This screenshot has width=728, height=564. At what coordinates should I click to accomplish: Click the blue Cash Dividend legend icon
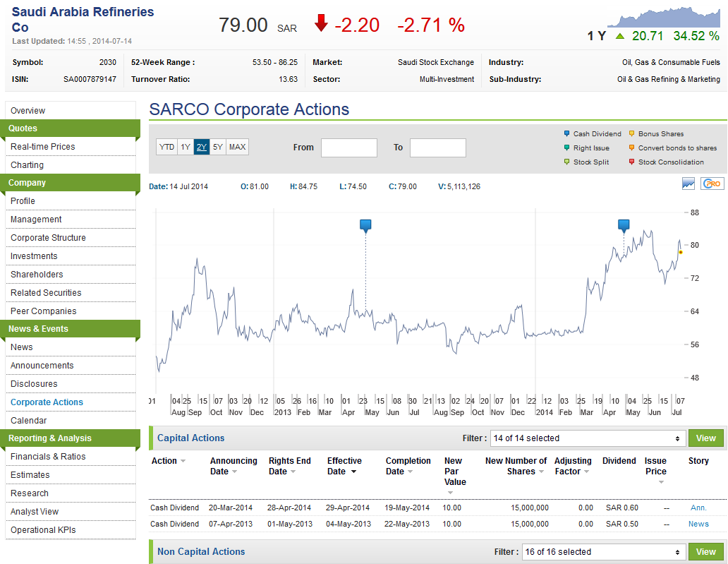(566, 133)
